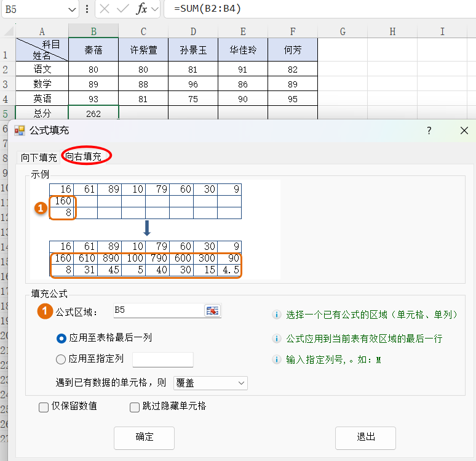Select the 向右填充 tab
Screen dimensions: 476x461
point(84,157)
